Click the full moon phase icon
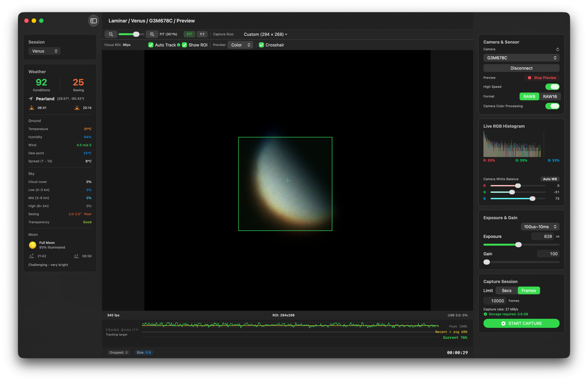The width and height of the screenshot is (588, 382). pos(33,245)
